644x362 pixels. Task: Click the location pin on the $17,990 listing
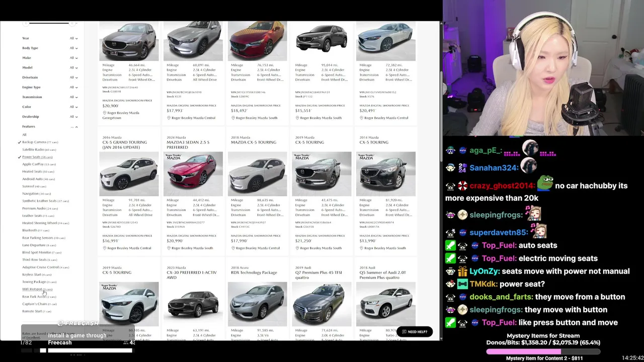233,248
